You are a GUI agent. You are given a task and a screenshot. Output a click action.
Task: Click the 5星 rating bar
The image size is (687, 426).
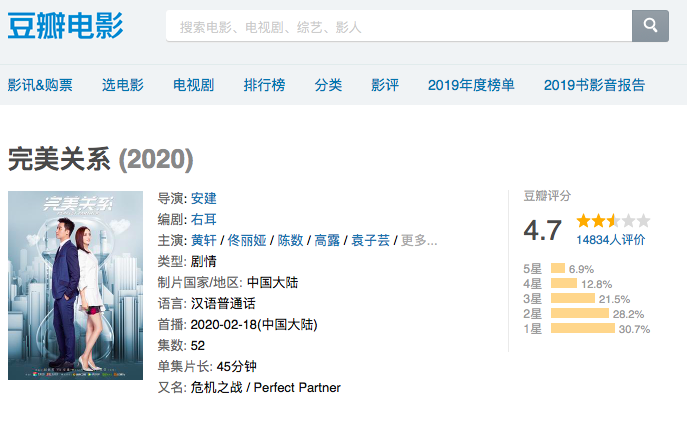click(x=558, y=268)
